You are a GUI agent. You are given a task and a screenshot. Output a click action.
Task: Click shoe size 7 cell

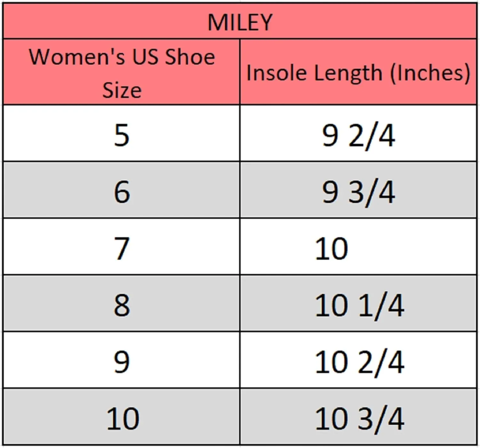point(122,247)
